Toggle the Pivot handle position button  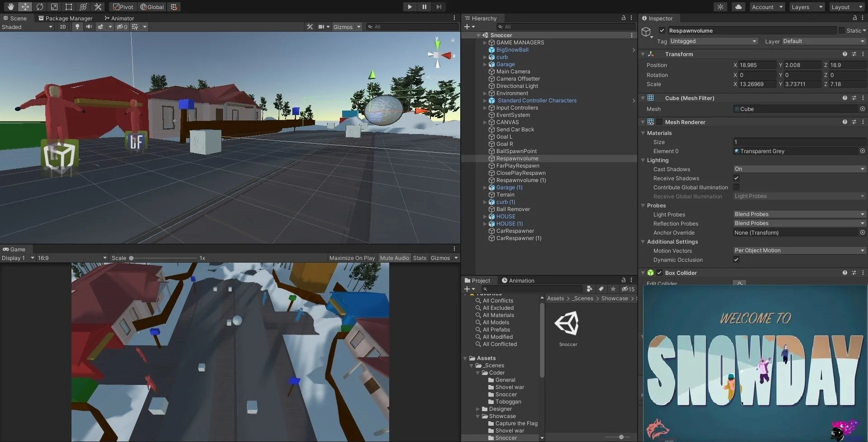click(x=123, y=7)
